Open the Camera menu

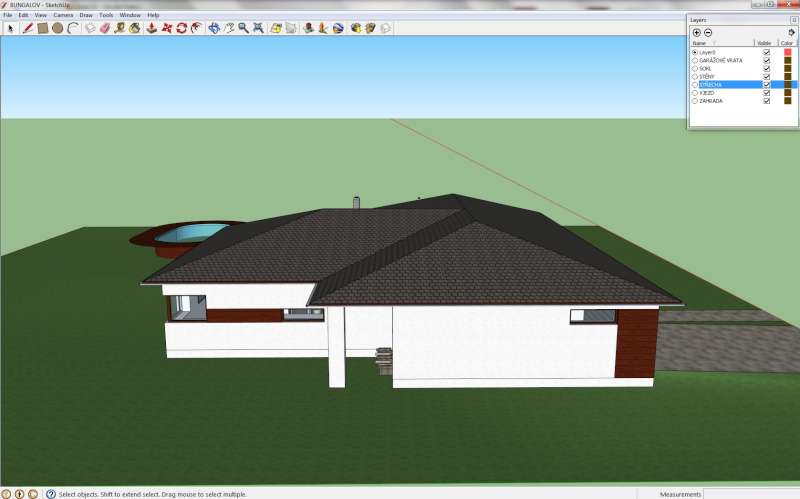pyautogui.click(x=63, y=16)
